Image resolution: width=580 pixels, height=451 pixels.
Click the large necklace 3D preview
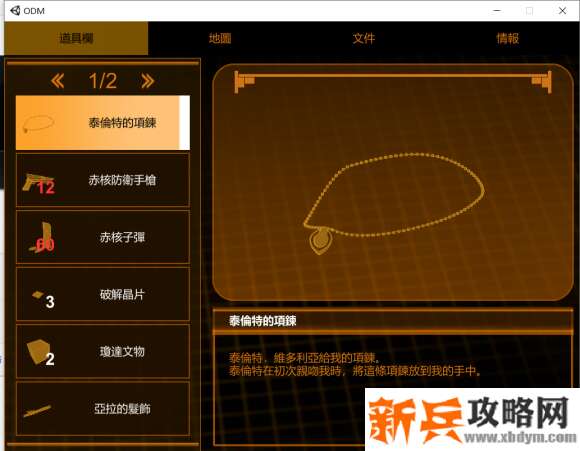[393, 203]
